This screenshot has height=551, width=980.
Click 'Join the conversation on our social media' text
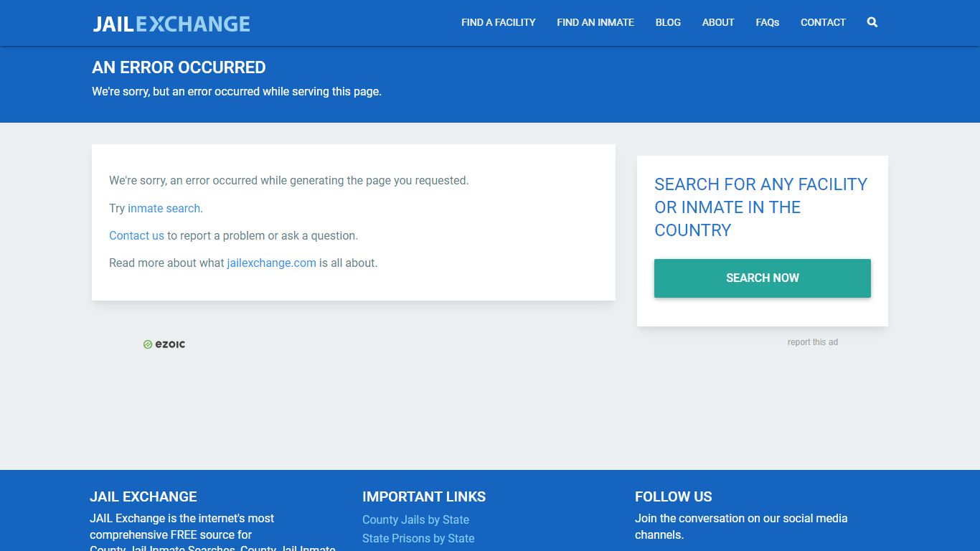coord(741,527)
